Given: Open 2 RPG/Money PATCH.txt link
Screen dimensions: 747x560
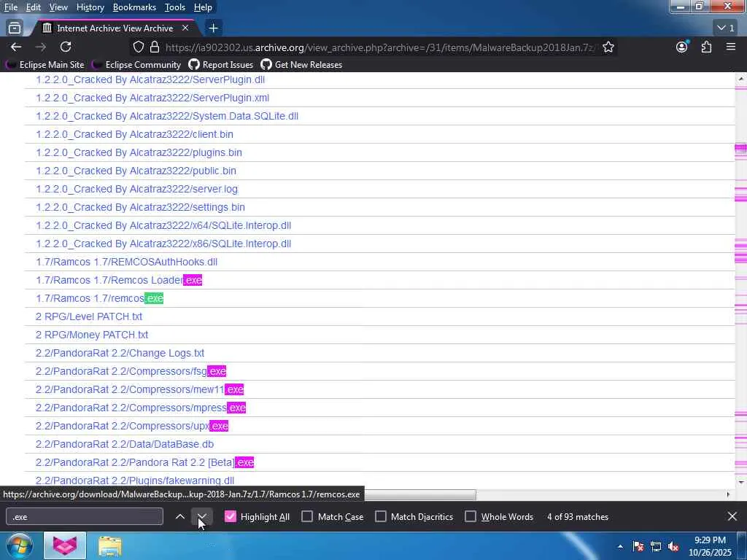Looking at the screenshot, I should (92, 335).
